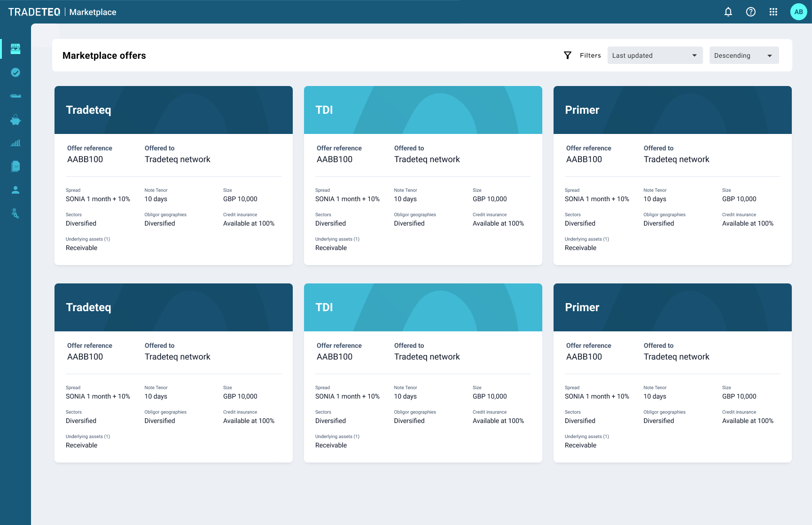812x525 pixels.
Task: Open the bar chart sidebar icon
Action: point(16,143)
